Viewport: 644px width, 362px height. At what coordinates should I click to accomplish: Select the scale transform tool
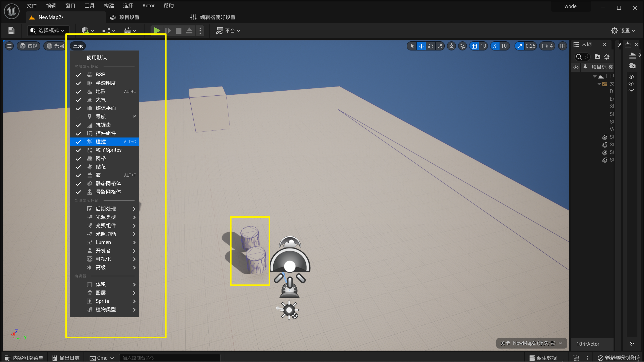coord(440,46)
